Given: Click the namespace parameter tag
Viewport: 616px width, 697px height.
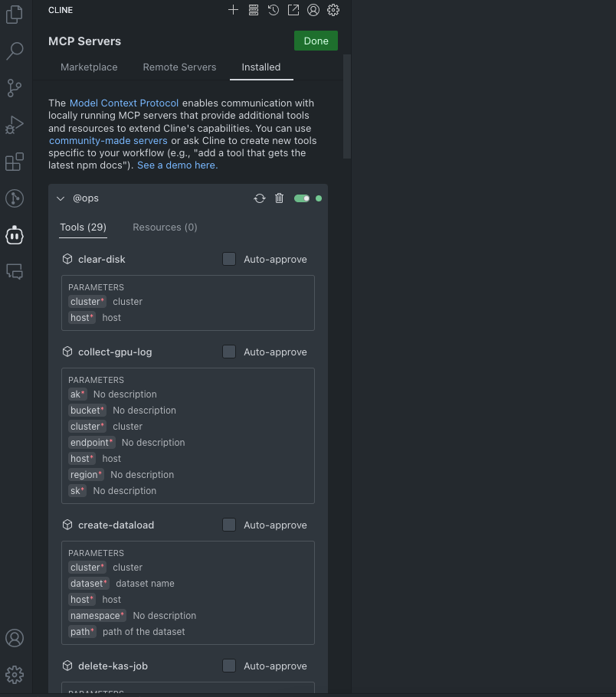Looking at the screenshot, I should pos(97,616).
